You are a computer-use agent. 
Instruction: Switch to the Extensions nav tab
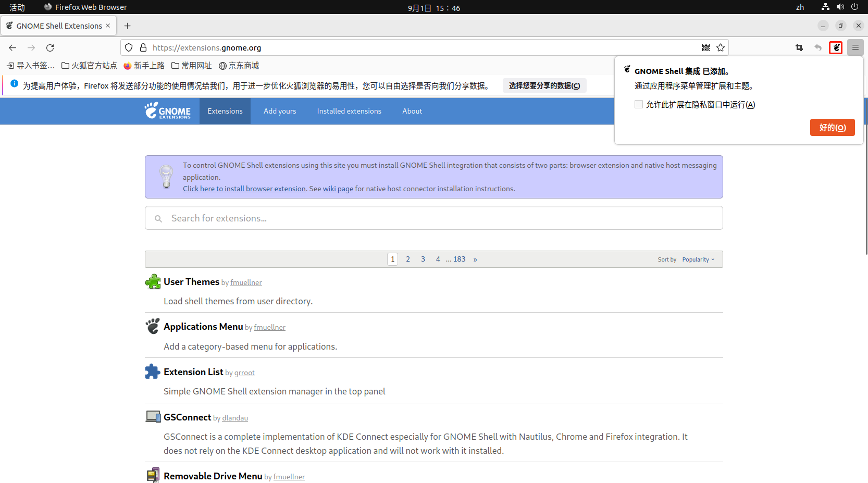(225, 111)
